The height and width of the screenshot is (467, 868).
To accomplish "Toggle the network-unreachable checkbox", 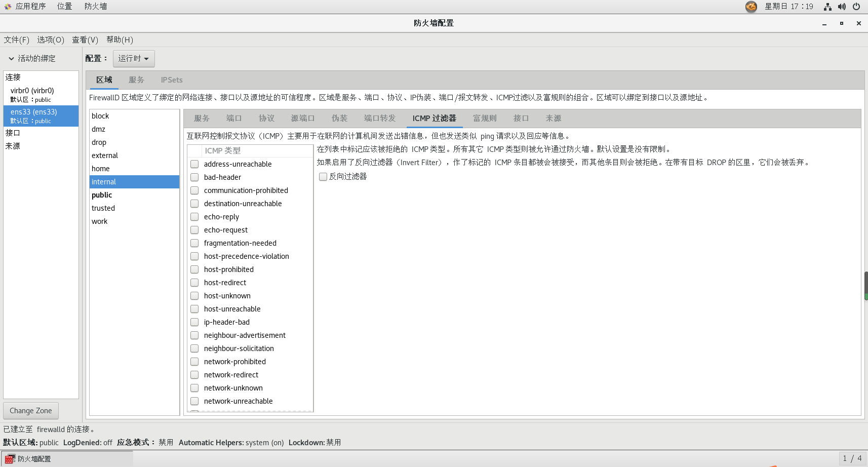I will (x=194, y=401).
